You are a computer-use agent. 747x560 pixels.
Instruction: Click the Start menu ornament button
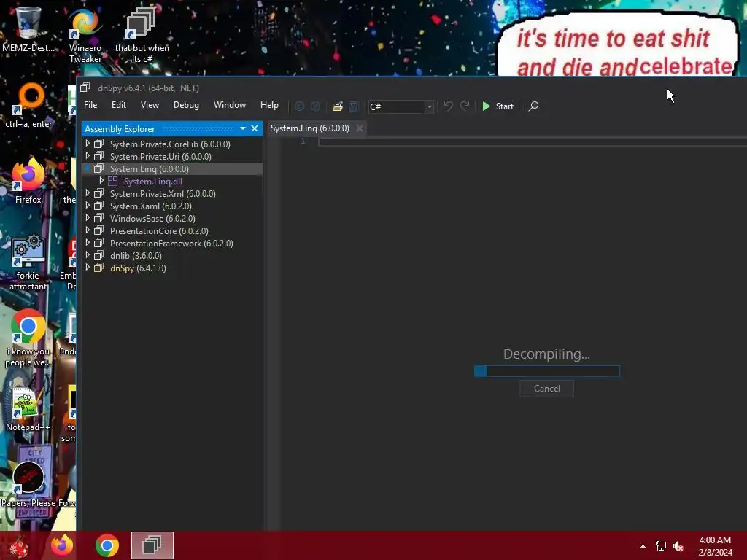point(19,547)
